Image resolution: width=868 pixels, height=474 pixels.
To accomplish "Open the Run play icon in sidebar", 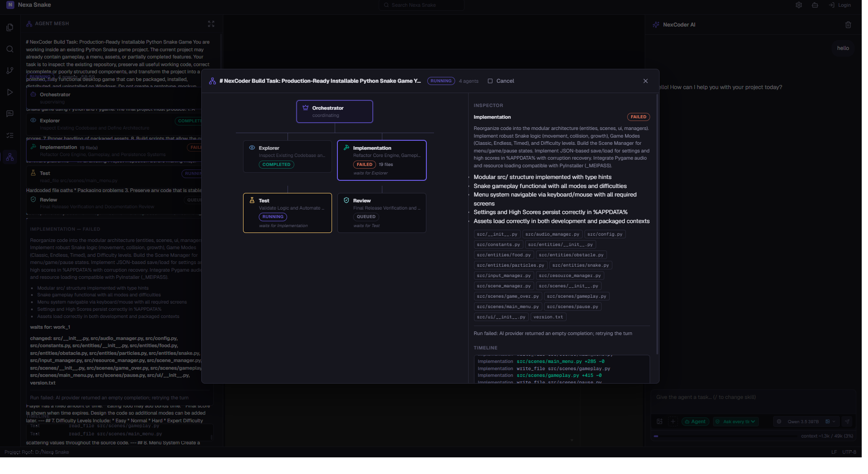I will 10,92.
